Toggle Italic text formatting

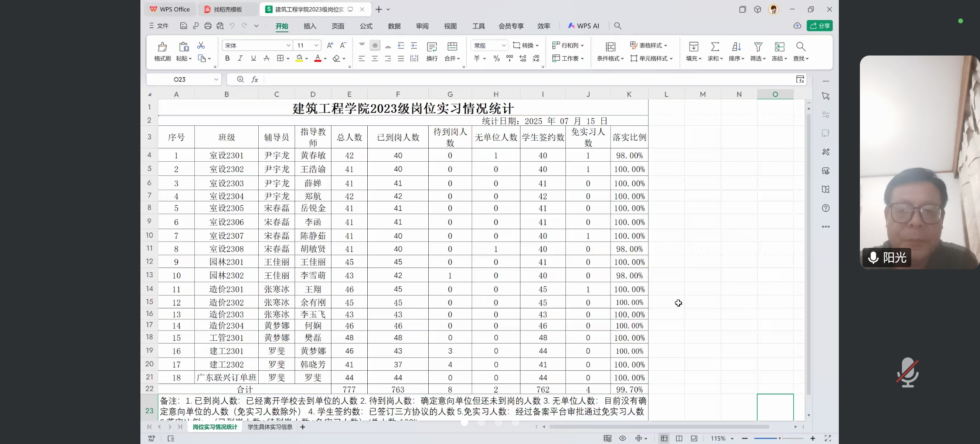coord(240,58)
